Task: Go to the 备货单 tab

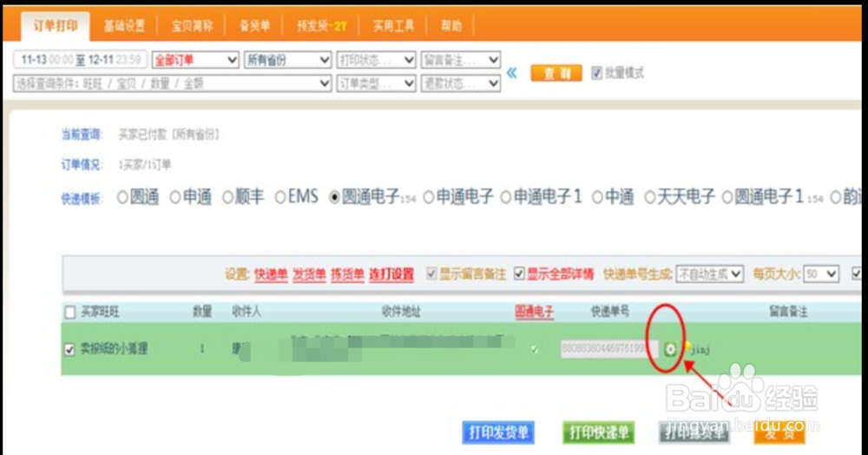Action: click(x=254, y=25)
